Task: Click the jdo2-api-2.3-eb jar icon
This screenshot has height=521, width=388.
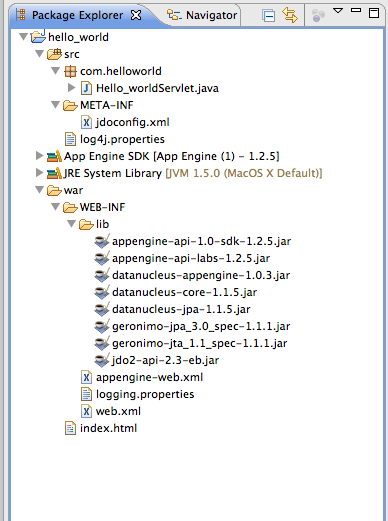Action: pyautogui.click(x=102, y=360)
